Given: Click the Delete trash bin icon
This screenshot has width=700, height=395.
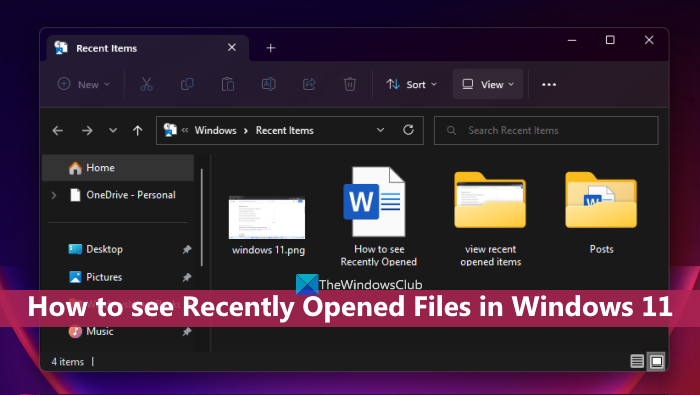Looking at the screenshot, I should (x=350, y=84).
